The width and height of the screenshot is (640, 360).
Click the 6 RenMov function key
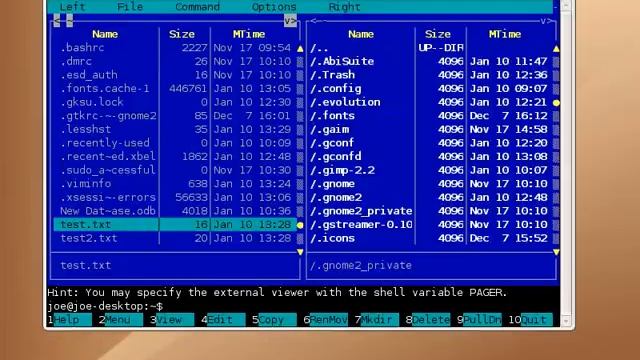(x=325, y=320)
